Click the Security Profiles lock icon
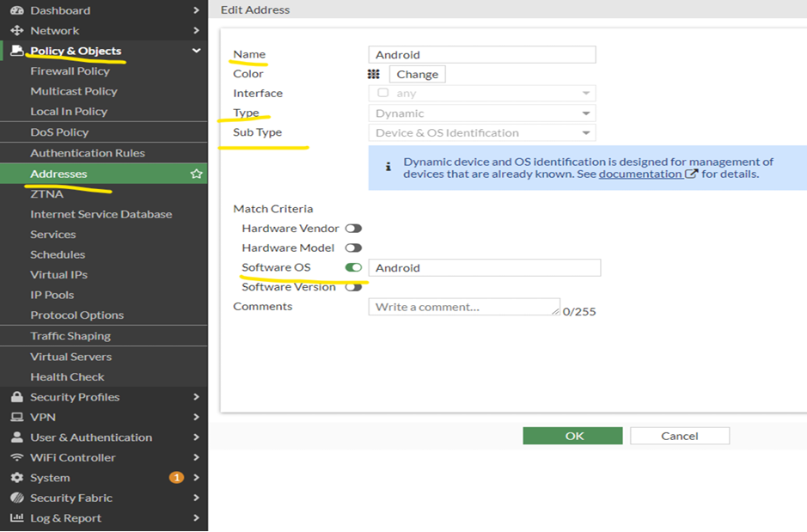This screenshot has height=532, width=807. pyautogui.click(x=17, y=397)
